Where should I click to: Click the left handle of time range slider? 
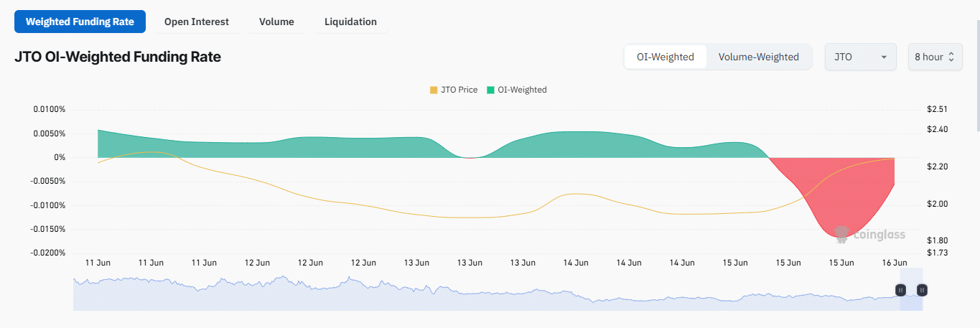coord(900,290)
